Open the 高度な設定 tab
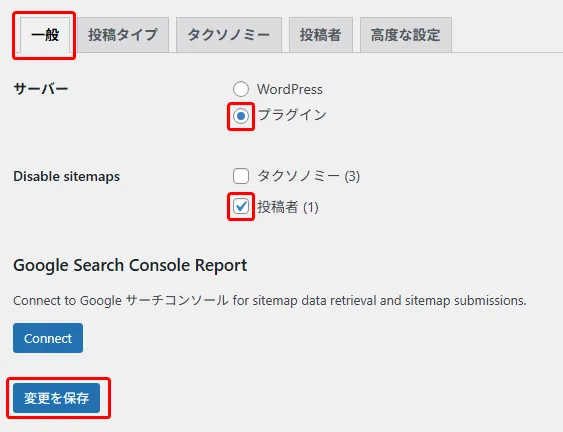The image size is (563, 432). click(x=406, y=35)
